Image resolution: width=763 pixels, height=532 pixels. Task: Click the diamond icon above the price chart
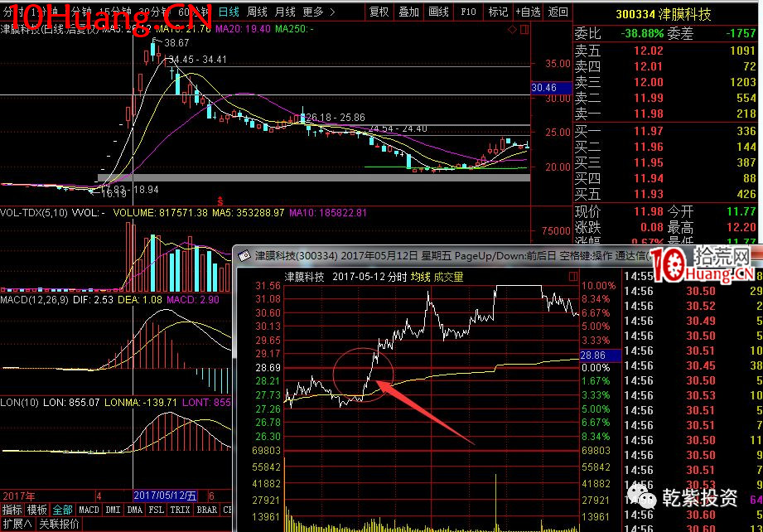click(x=512, y=30)
